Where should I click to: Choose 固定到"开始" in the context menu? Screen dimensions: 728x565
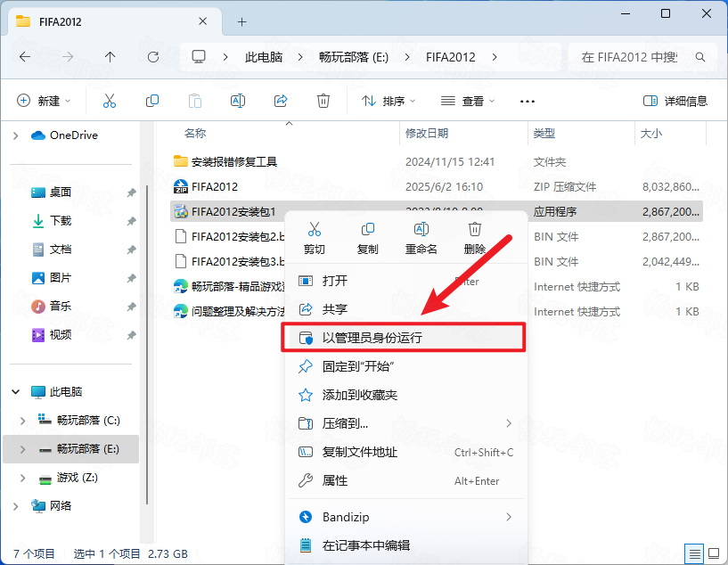tap(406, 366)
